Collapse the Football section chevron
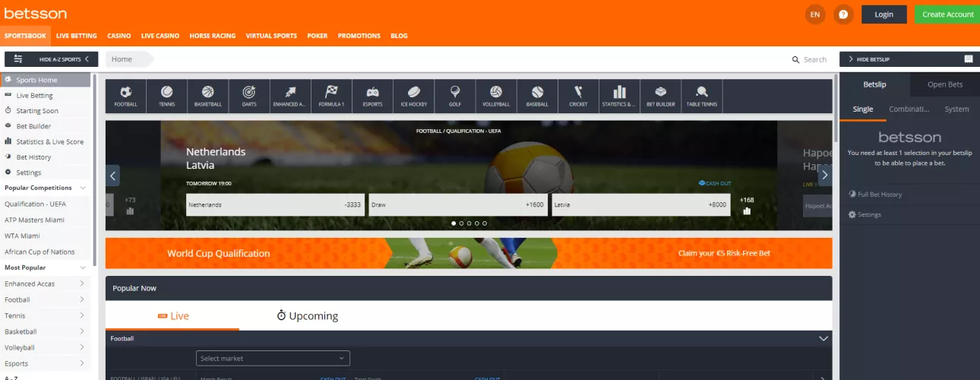The image size is (980, 380). pos(823,338)
